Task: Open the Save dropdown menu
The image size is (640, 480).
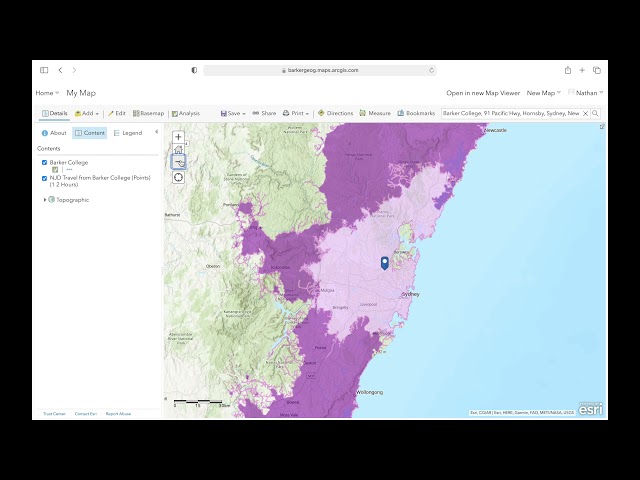Action: [233, 113]
